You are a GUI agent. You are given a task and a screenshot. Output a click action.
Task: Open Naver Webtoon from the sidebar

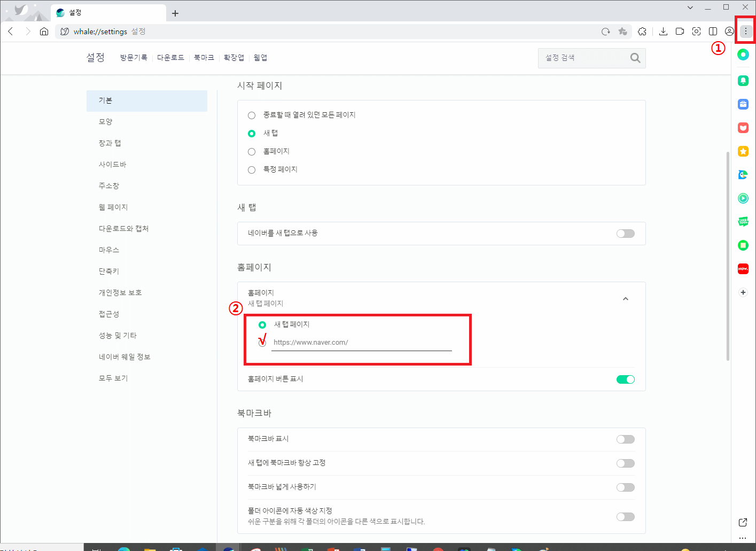click(743, 221)
